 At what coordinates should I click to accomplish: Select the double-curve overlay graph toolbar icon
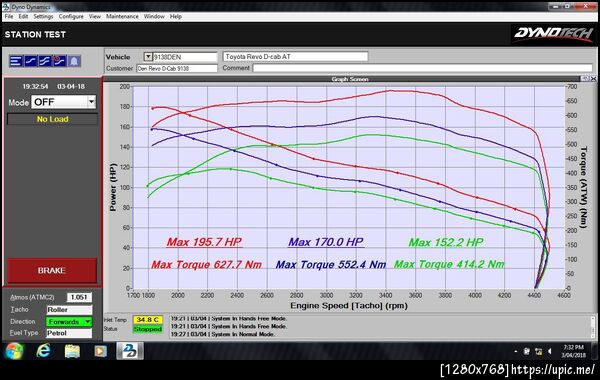(x=45, y=61)
